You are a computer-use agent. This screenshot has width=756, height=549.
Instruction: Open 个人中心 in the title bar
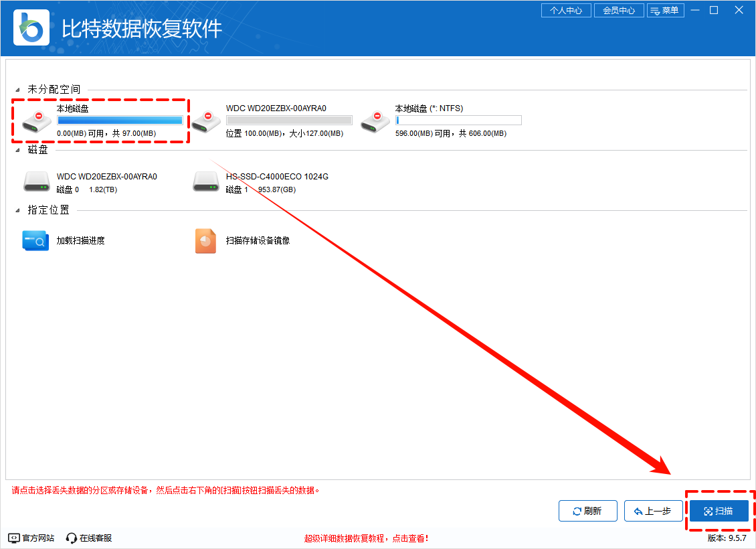pos(566,10)
